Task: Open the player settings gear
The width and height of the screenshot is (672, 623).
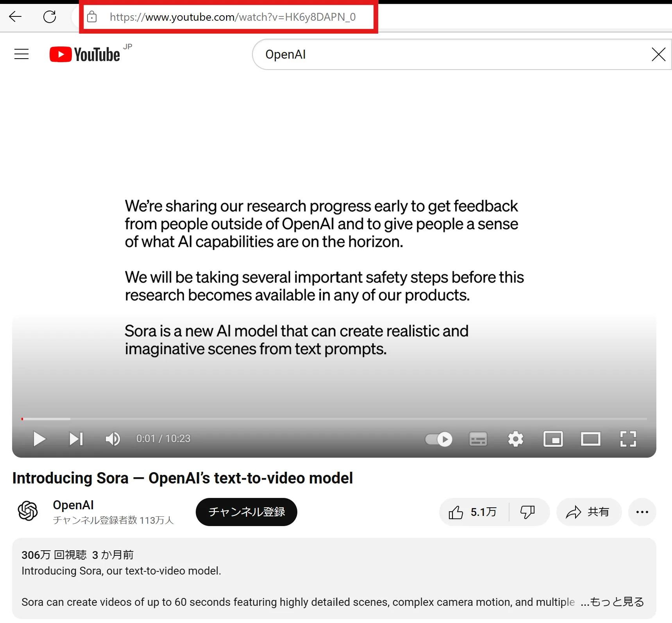Action: pos(516,439)
